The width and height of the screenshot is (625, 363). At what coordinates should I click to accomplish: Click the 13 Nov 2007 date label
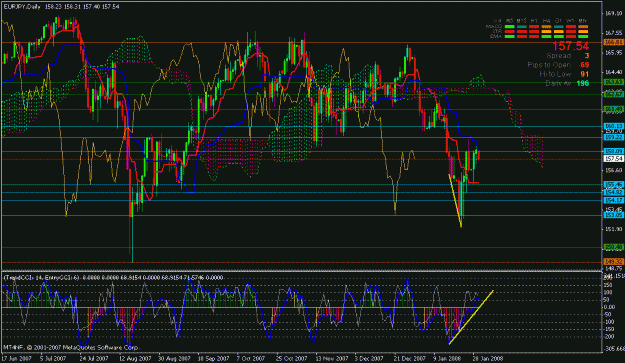(x=332, y=358)
